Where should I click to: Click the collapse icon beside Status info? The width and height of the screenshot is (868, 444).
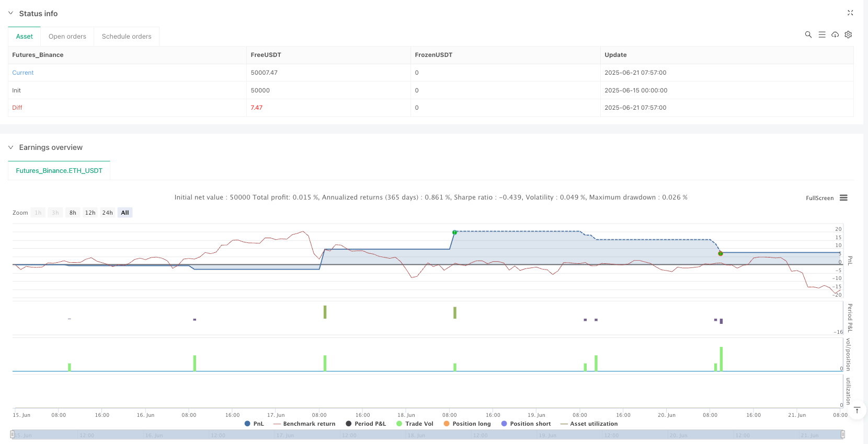850,13
